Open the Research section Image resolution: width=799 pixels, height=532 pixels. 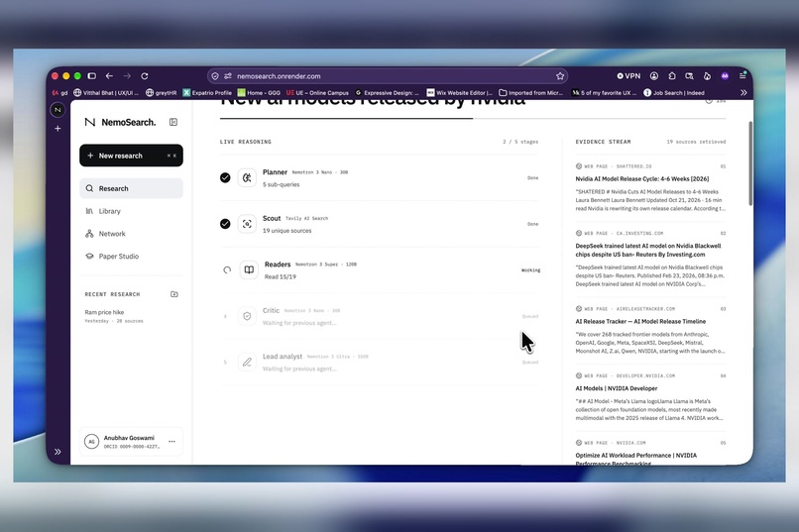click(x=131, y=188)
